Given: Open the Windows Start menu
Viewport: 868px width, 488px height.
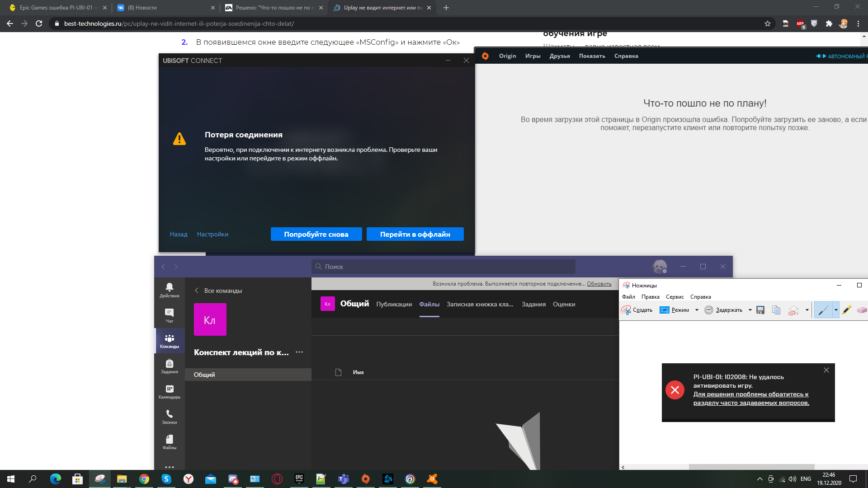Looking at the screenshot, I should tap(11, 479).
